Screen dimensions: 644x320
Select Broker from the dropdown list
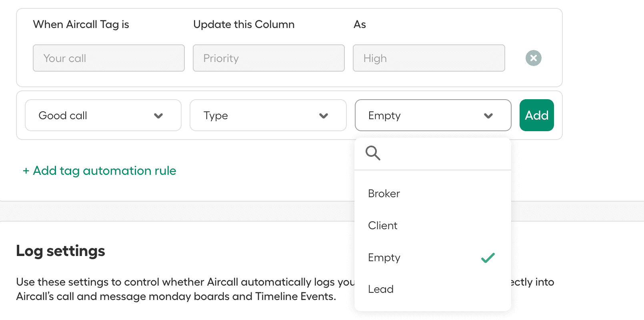384,194
